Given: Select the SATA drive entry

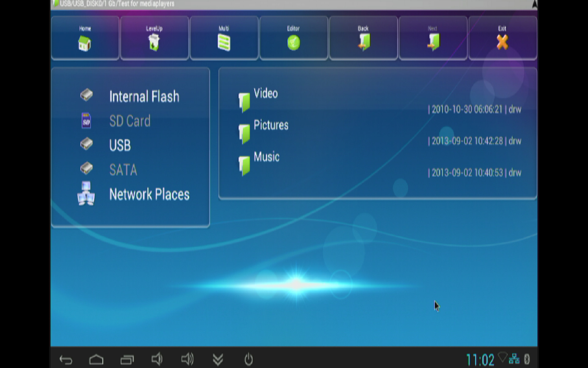Looking at the screenshot, I should pyautogui.click(x=123, y=170).
